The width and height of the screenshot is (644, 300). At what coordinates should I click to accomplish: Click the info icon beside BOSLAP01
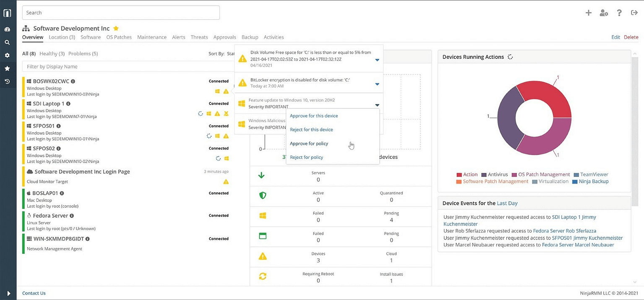61,193
